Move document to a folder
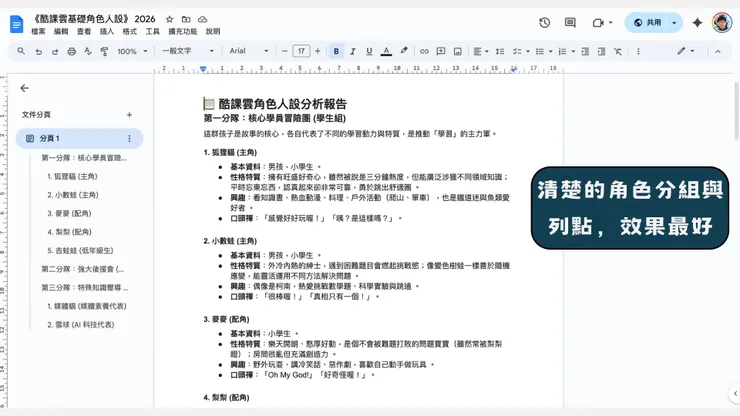 tap(186, 19)
